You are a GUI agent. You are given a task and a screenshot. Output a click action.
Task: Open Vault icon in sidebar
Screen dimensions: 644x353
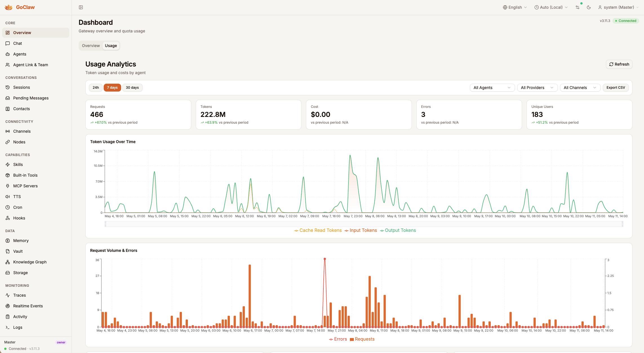8,251
